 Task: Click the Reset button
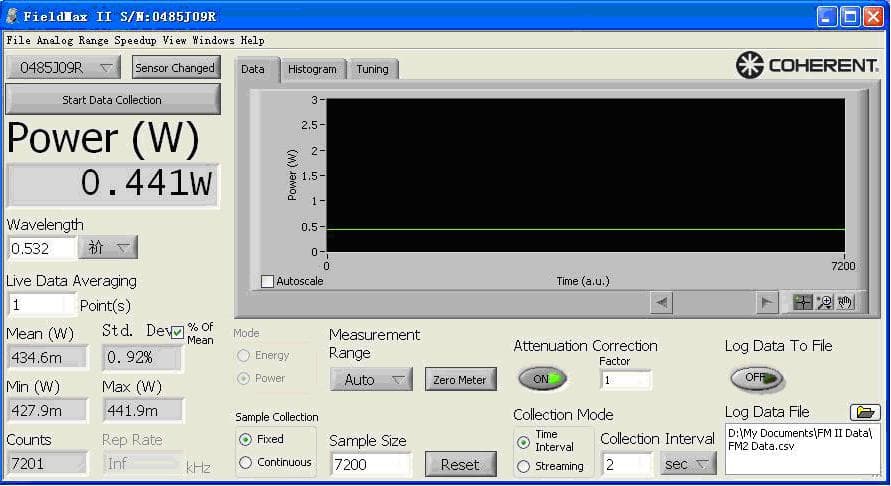tap(460, 464)
